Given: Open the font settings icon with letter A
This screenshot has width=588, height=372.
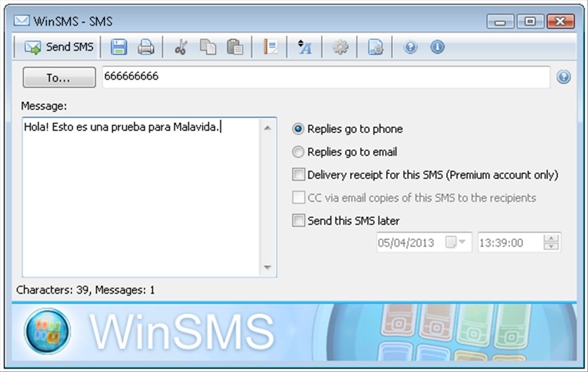Looking at the screenshot, I should [x=305, y=47].
